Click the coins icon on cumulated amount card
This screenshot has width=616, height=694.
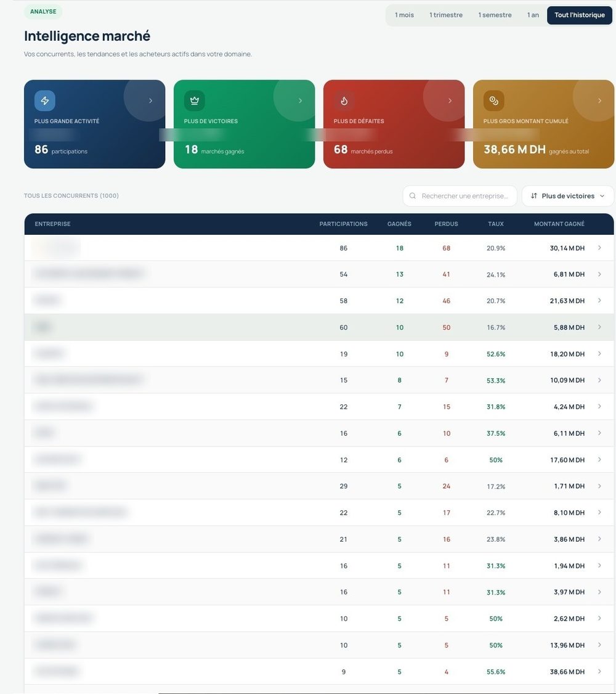(493, 100)
